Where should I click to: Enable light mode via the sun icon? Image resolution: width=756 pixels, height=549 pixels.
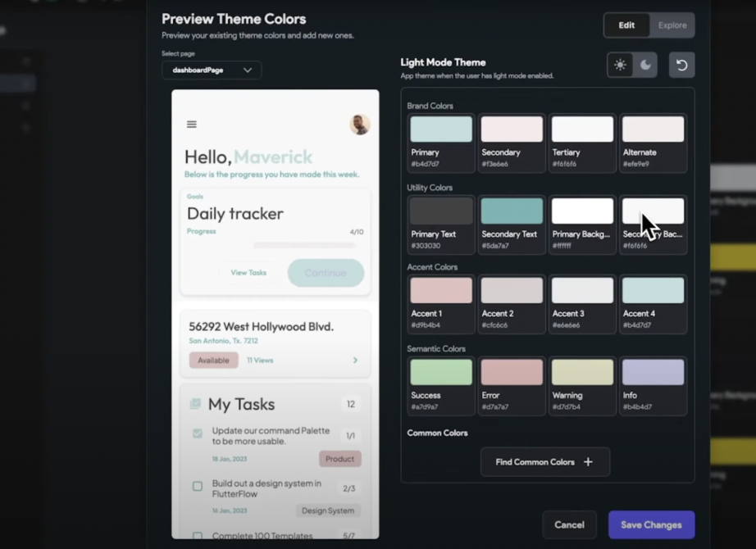click(621, 65)
